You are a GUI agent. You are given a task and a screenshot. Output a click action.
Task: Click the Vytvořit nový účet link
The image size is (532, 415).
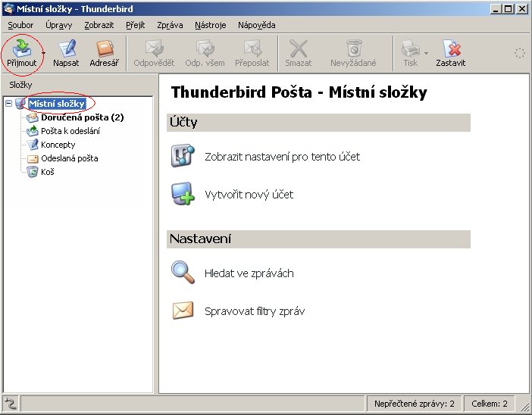point(249,195)
